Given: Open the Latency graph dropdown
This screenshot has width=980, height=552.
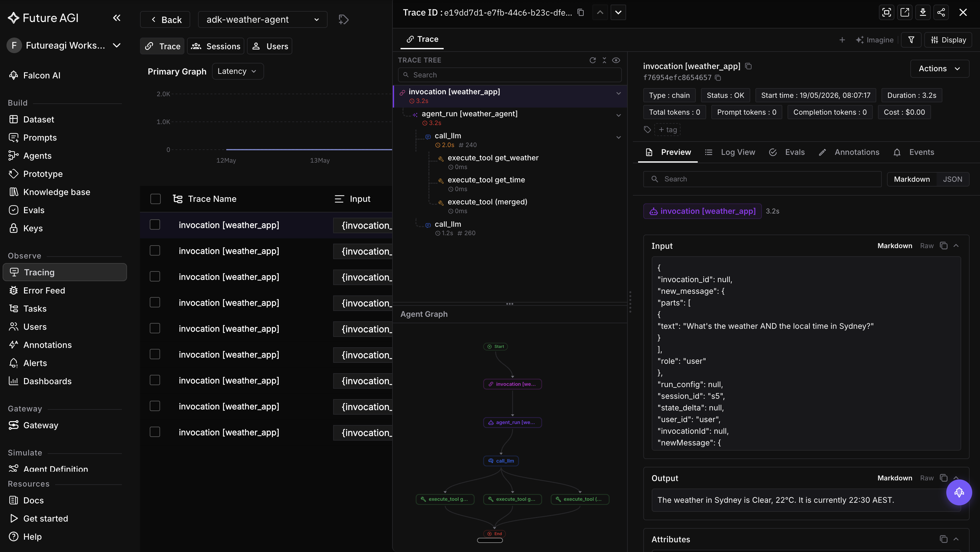Looking at the screenshot, I should tap(238, 71).
